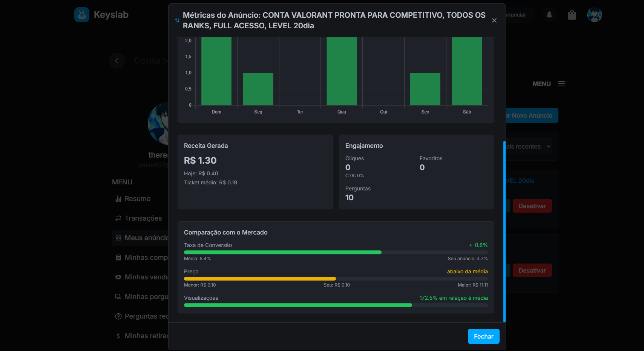Click the Novo Anúncio button
644x351 pixels.
tap(532, 115)
